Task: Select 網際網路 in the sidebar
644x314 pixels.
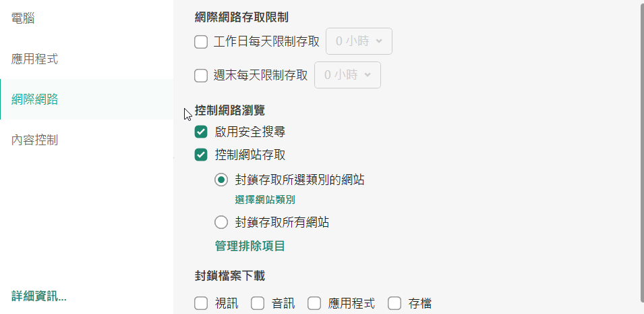Action: click(x=35, y=99)
